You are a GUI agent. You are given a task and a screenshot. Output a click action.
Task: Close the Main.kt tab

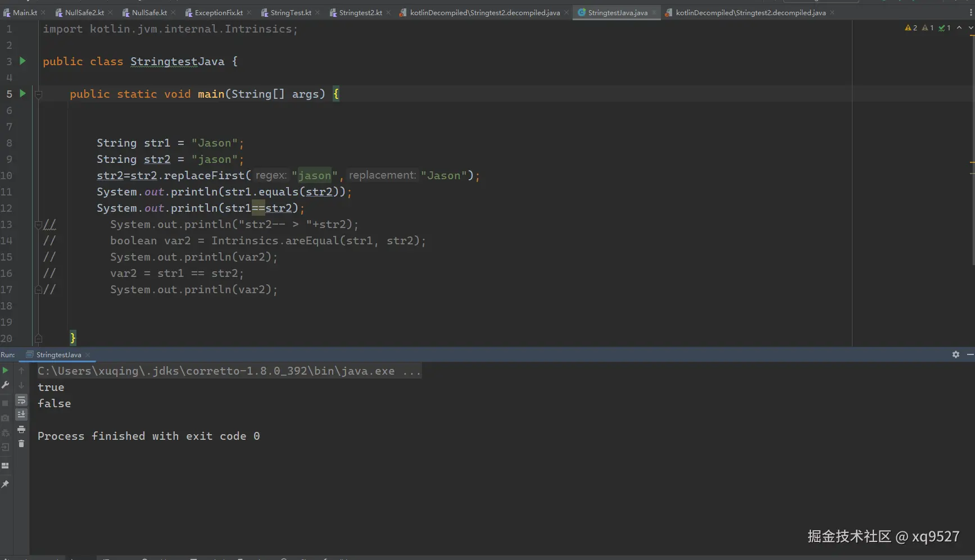43,12
